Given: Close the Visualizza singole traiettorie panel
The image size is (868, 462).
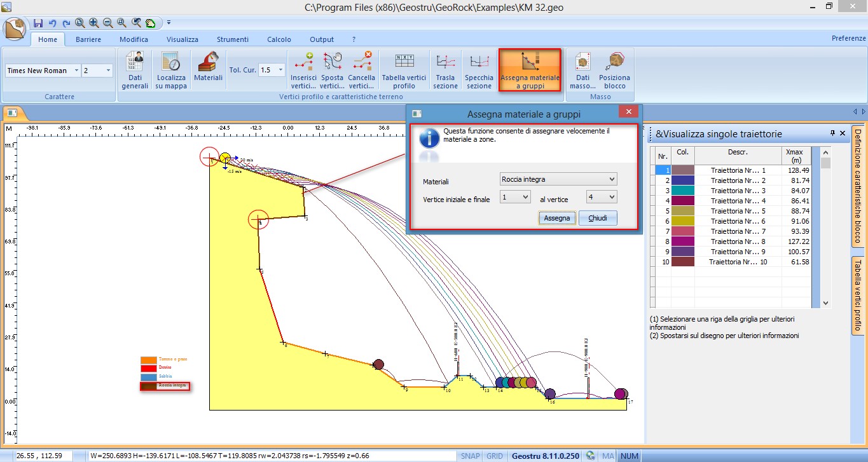Looking at the screenshot, I should click(843, 133).
